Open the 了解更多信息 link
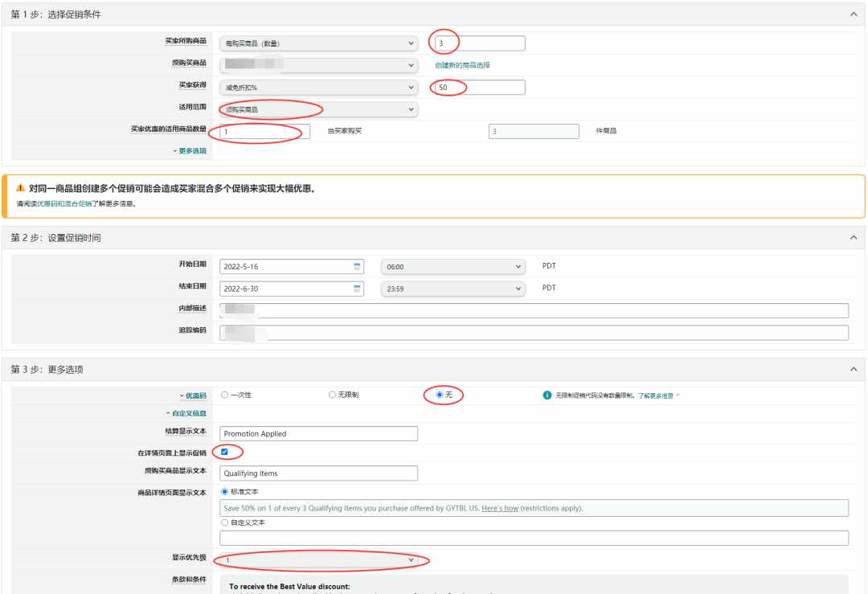868x594 pixels. pyautogui.click(x=656, y=395)
